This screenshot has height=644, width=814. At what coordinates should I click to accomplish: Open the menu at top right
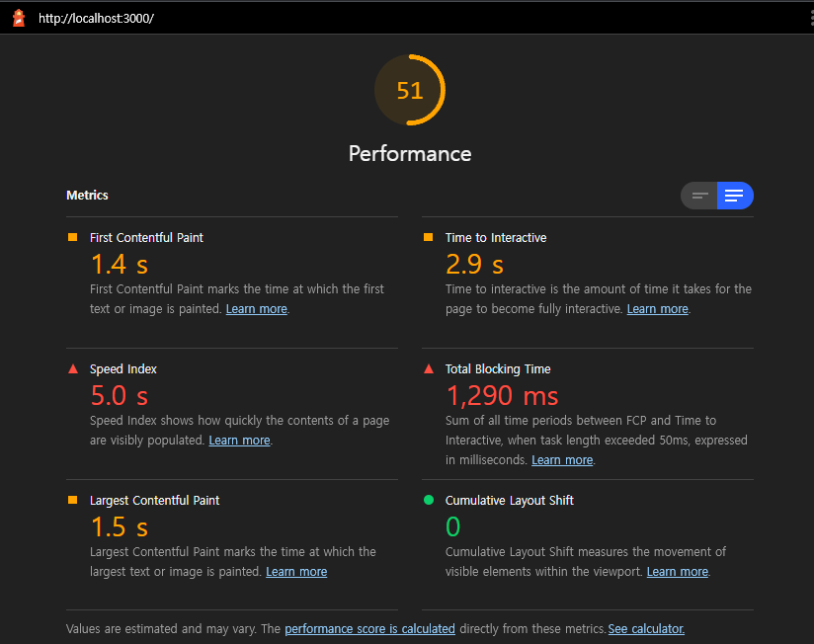811,18
